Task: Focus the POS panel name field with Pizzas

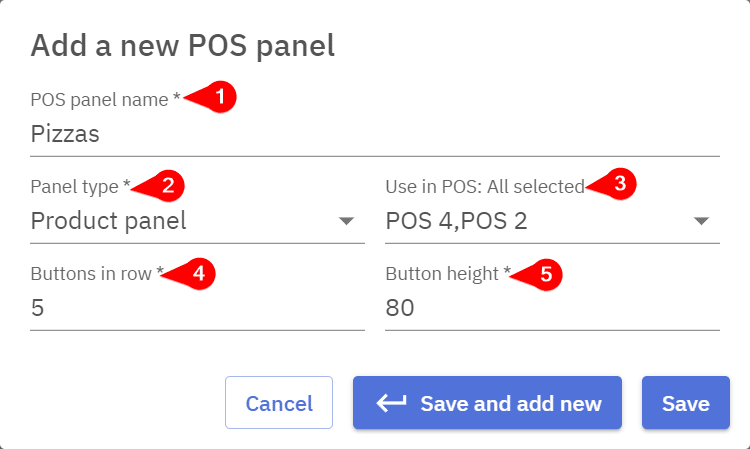Action: [x=375, y=134]
